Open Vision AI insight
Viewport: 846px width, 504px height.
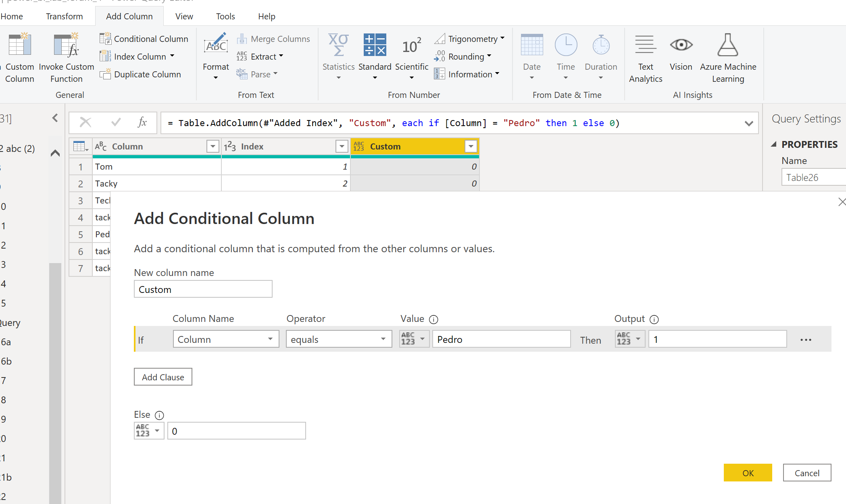[x=681, y=52]
